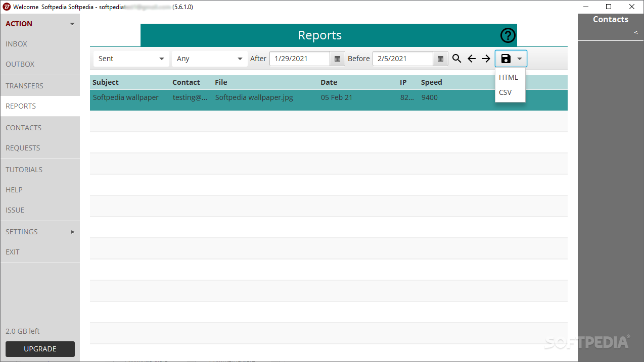Maximize the application window

tap(609, 7)
